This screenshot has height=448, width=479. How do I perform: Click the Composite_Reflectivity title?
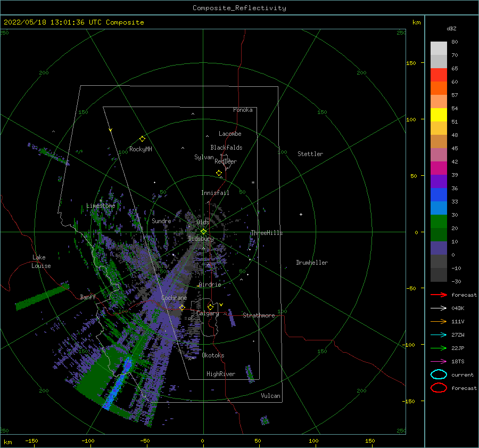[239, 8]
